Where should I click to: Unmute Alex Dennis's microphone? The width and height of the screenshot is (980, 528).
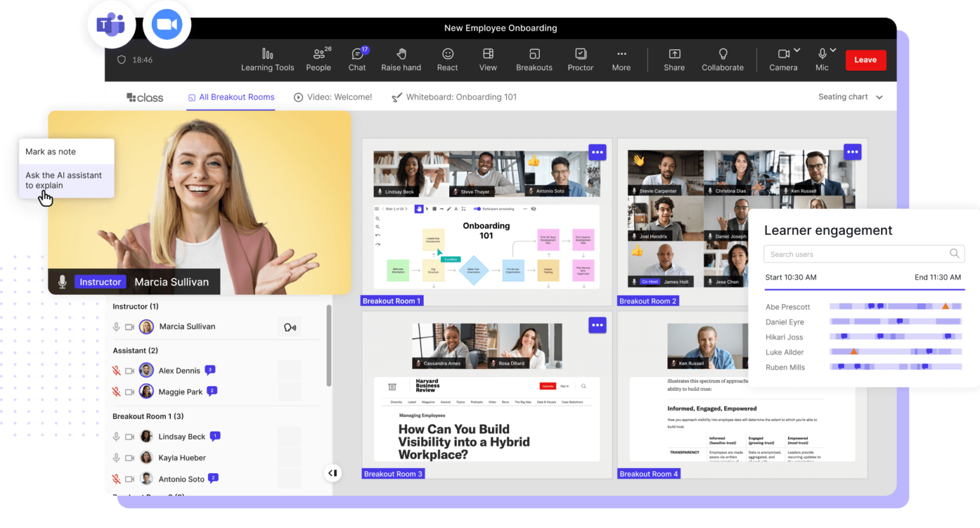[116, 370]
